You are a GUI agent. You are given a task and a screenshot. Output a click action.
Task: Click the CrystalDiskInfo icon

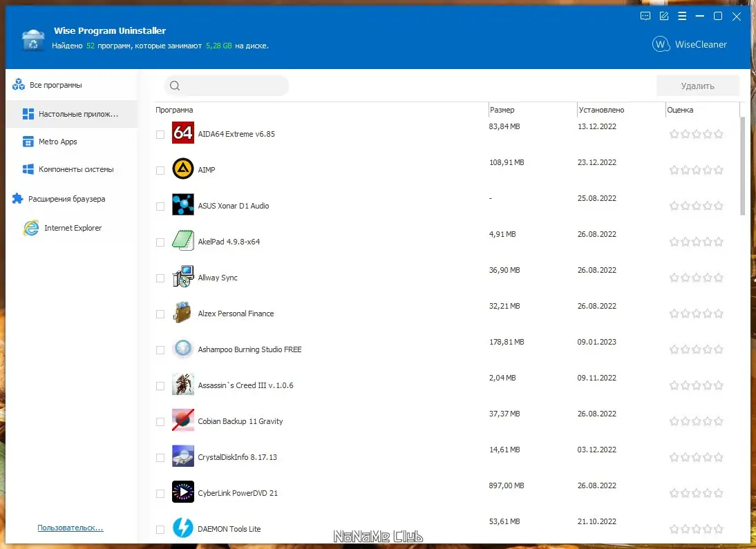click(x=182, y=456)
